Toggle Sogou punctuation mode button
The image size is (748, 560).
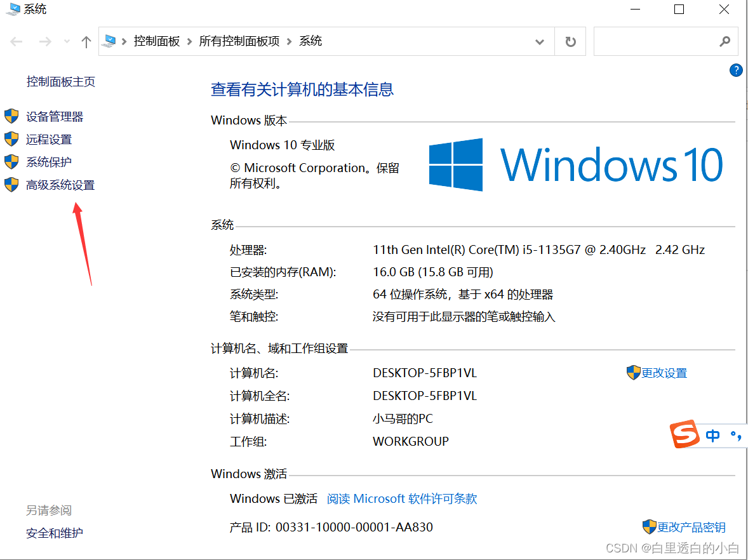tap(735, 436)
